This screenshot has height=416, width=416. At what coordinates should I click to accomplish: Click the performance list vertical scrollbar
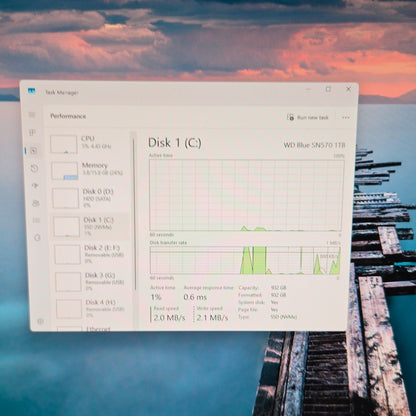(134, 213)
